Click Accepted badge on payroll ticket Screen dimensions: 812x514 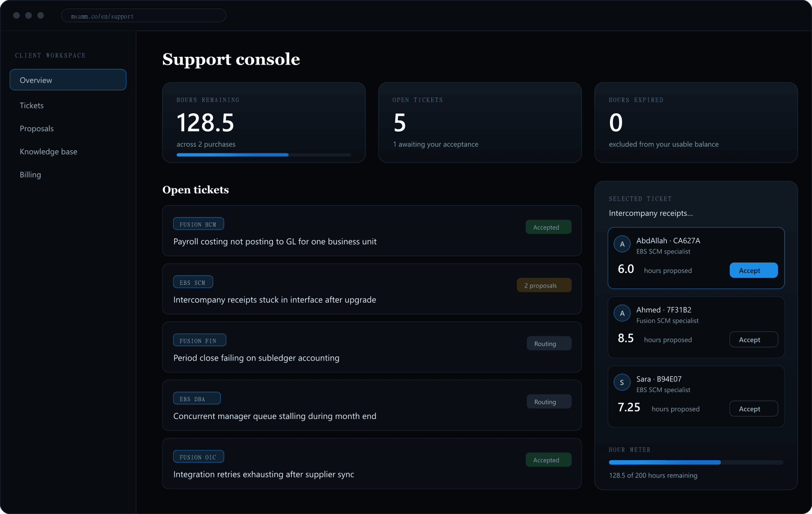[549, 227]
